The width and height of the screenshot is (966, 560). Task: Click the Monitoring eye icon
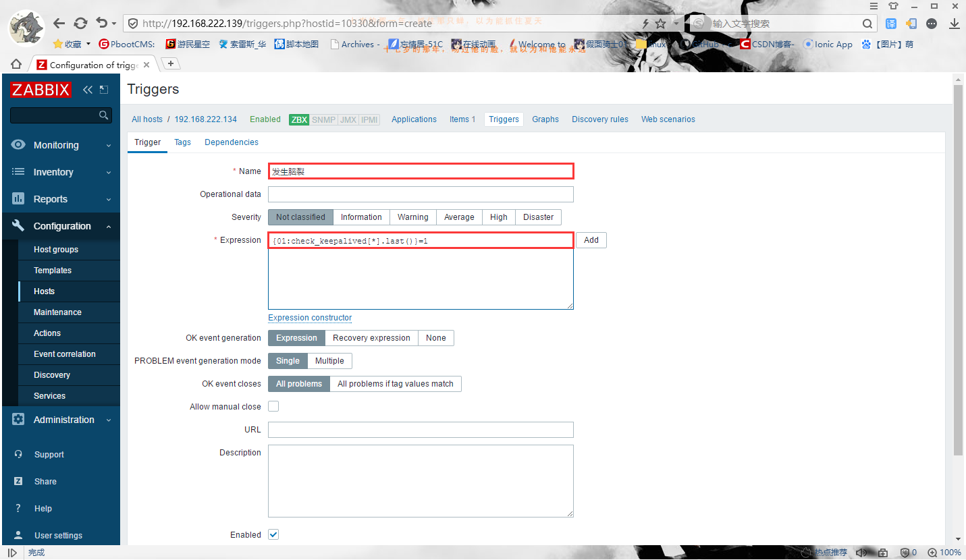point(18,145)
